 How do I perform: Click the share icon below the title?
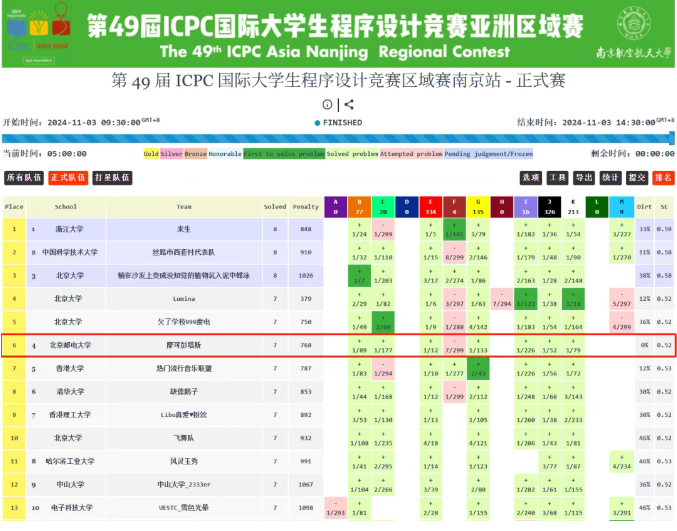point(349,104)
